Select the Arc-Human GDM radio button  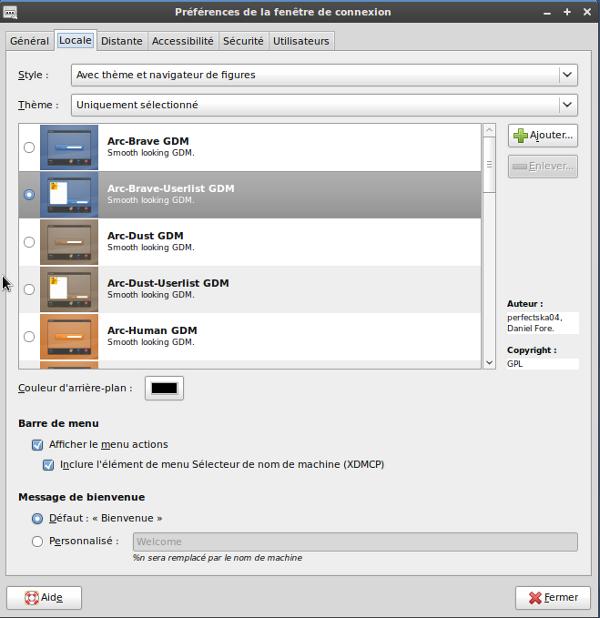(29, 337)
